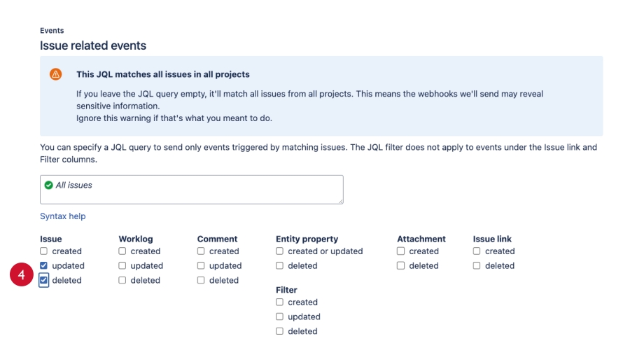Uncheck the Issue deleted checkbox

pyautogui.click(x=43, y=280)
